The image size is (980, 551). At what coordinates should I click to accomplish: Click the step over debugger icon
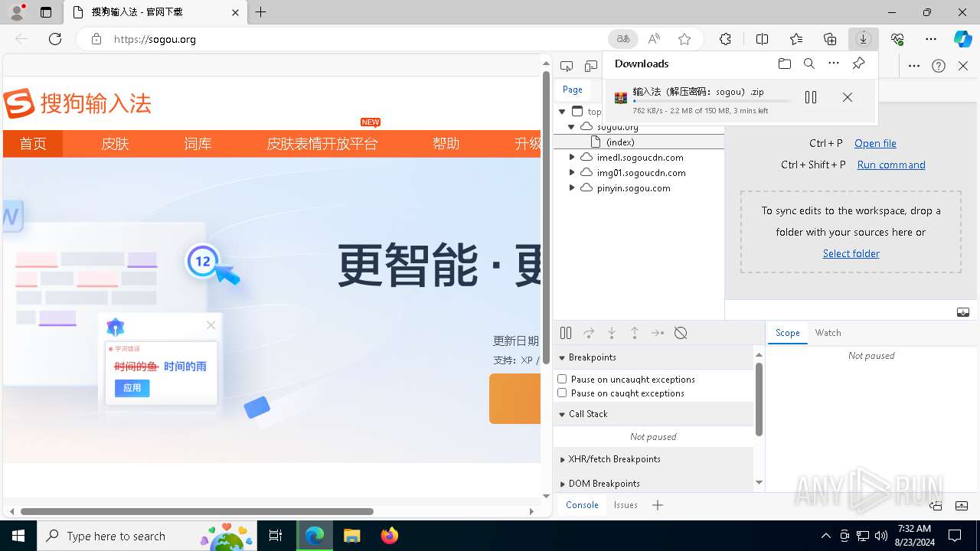click(589, 333)
